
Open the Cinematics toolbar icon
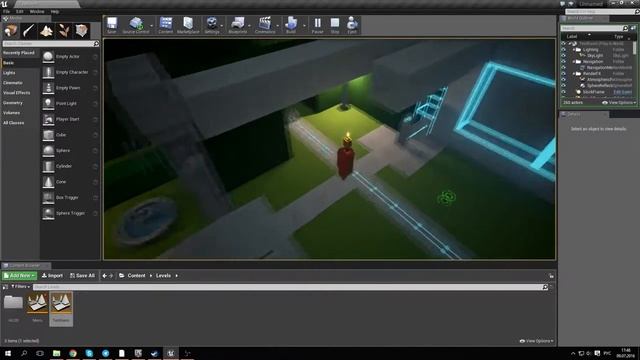[x=265, y=25]
